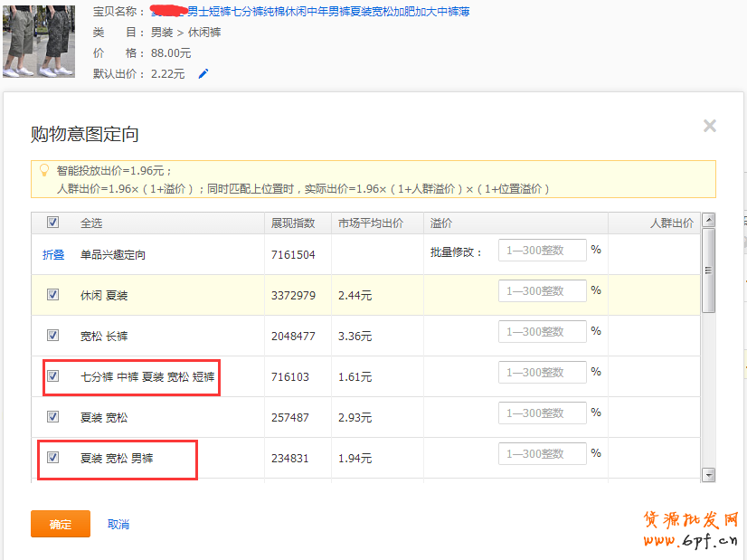
Task: Toggle the 全选 checkbox in the header
Action: 52,223
